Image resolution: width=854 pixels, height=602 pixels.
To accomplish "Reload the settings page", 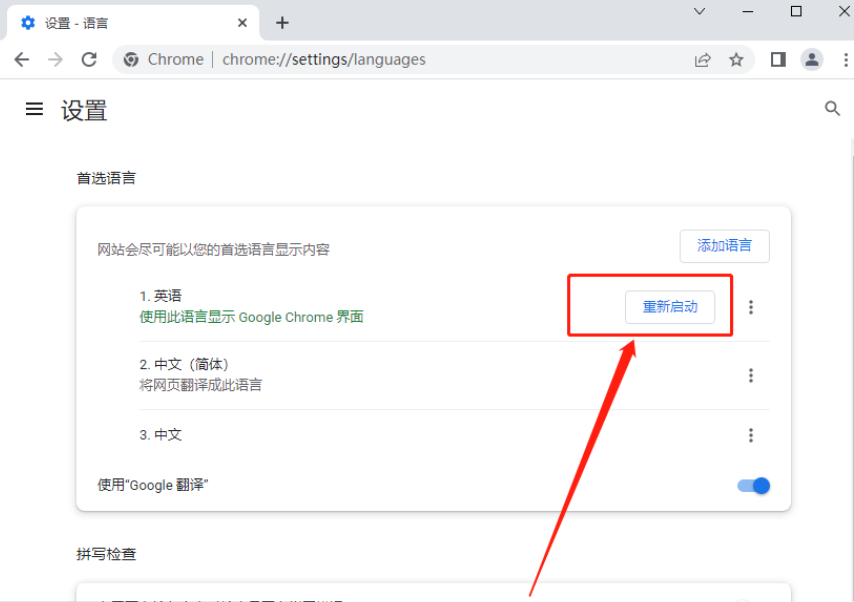I will [x=89, y=59].
